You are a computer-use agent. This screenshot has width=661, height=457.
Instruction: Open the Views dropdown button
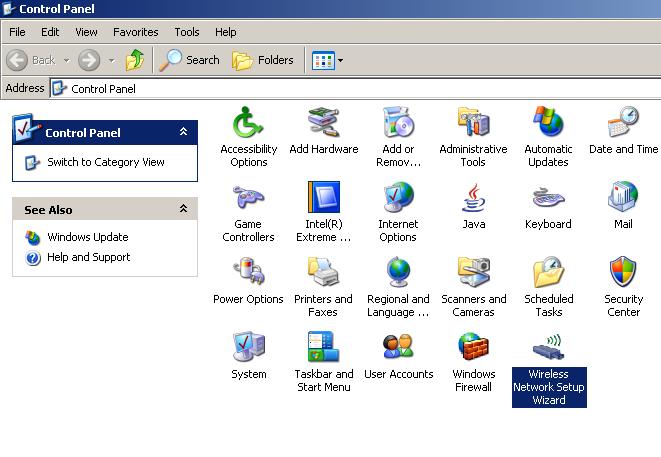click(x=328, y=60)
